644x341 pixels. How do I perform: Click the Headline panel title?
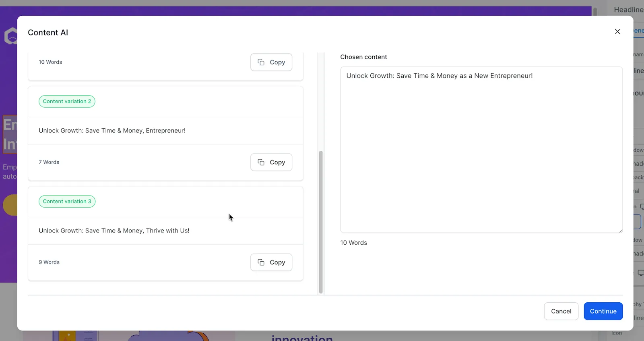629,10
